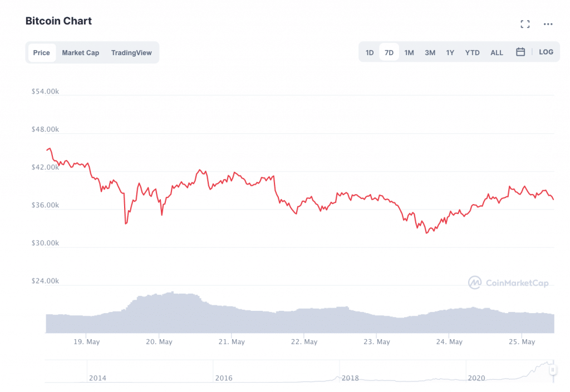Click the range slider handle in the timeline navigator

pos(553,370)
